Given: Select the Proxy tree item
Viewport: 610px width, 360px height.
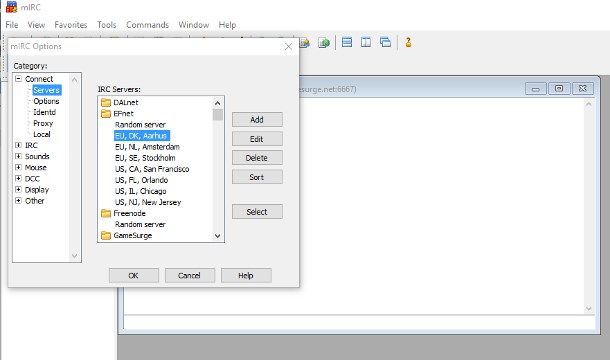Looking at the screenshot, I should pyautogui.click(x=43, y=123).
